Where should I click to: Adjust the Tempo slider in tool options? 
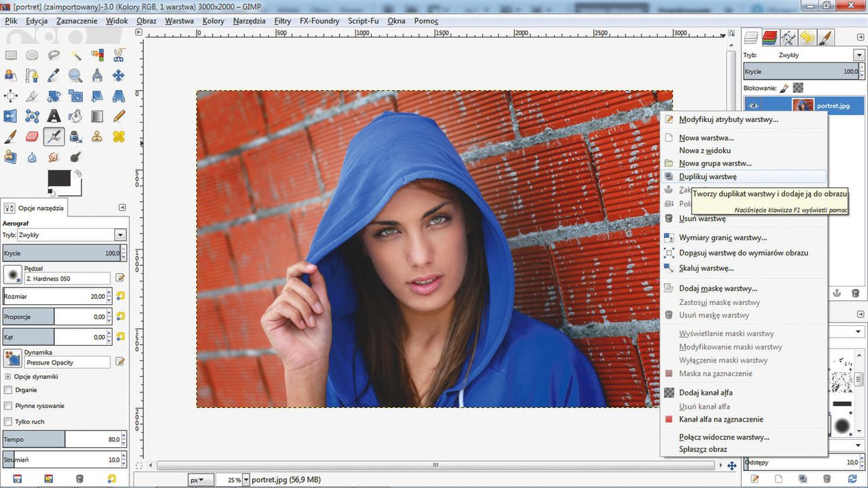(x=64, y=439)
